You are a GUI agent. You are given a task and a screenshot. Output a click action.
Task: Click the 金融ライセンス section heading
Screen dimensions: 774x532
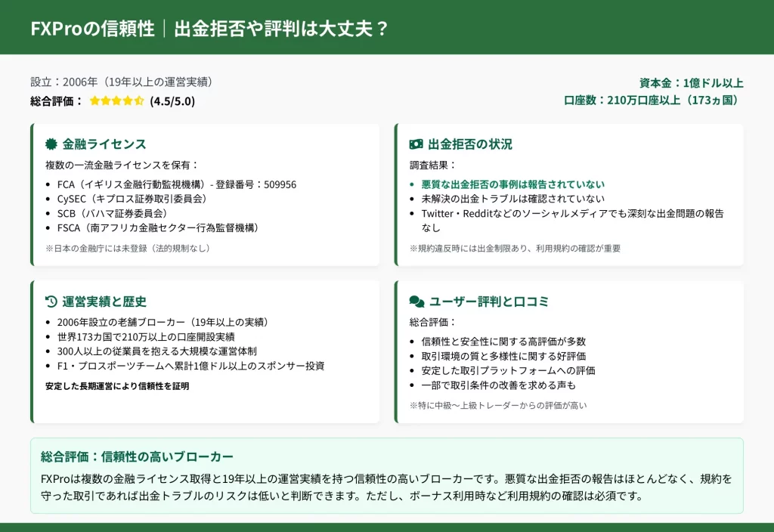pos(104,144)
